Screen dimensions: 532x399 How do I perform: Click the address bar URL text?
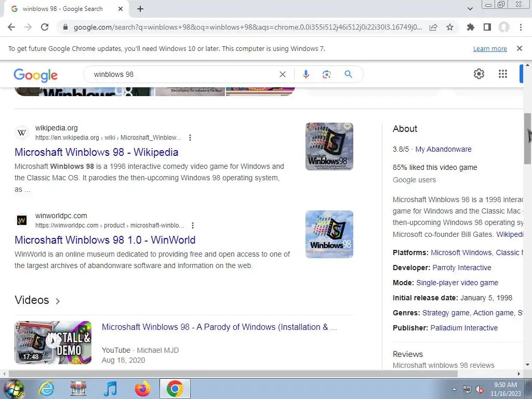pos(248,27)
